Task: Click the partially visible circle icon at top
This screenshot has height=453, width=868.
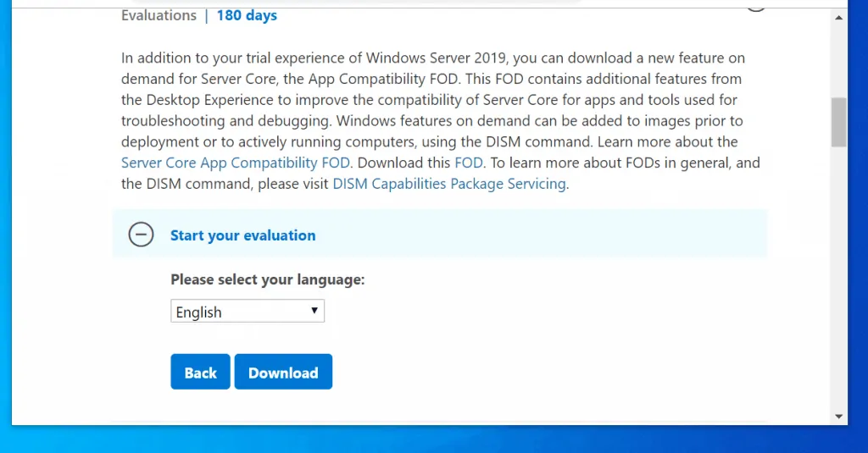Action: coord(755,7)
